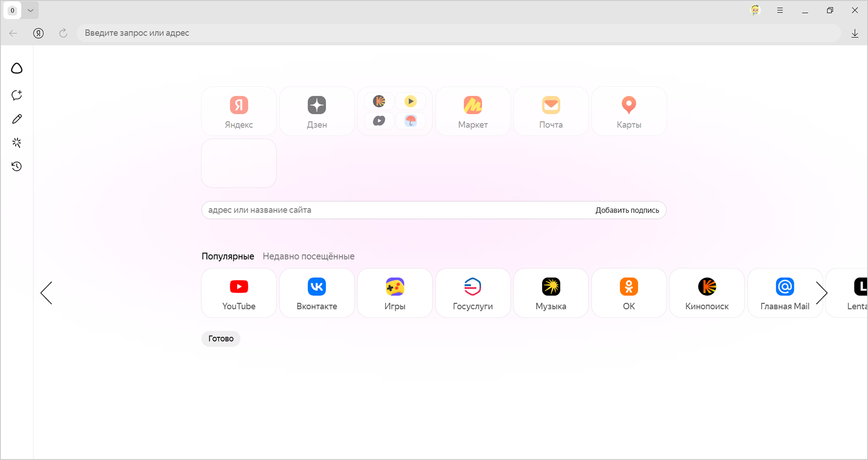Add the YouTube tile

pyautogui.click(x=239, y=293)
